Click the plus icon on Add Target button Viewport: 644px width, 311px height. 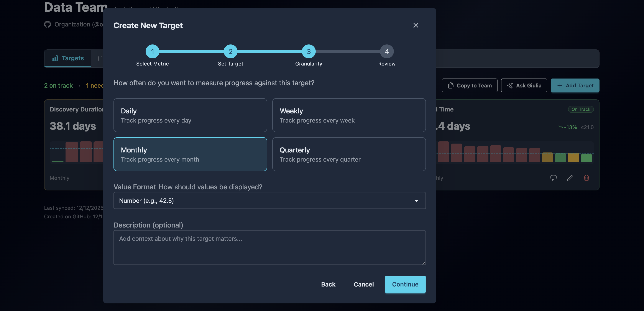point(560,85)
